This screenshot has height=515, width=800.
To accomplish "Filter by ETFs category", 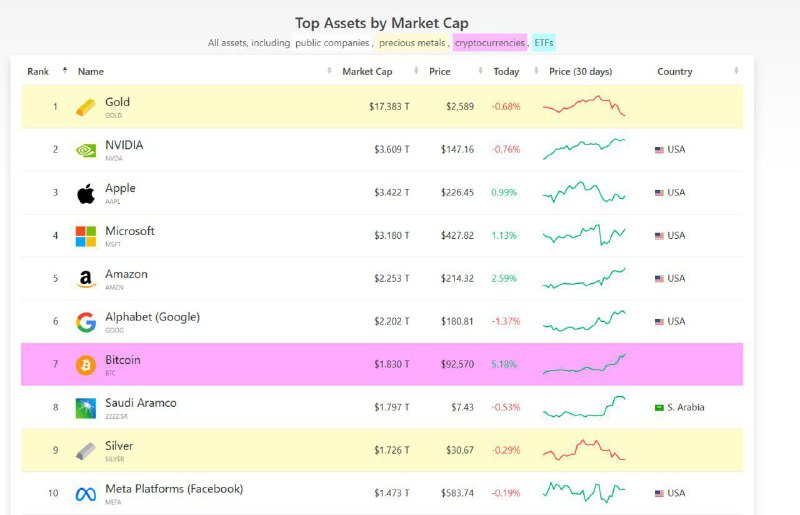I will coord(544,43).
